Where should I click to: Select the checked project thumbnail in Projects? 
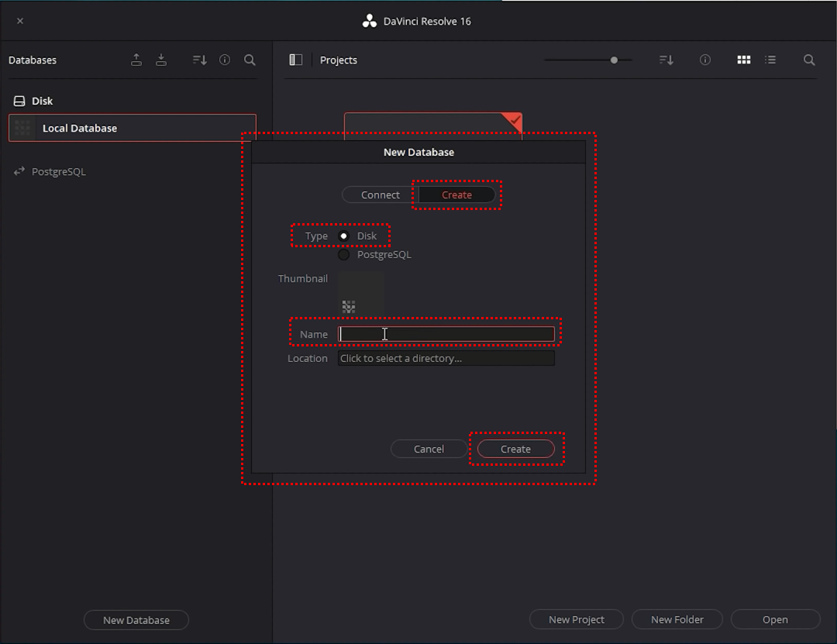(433, 126)
